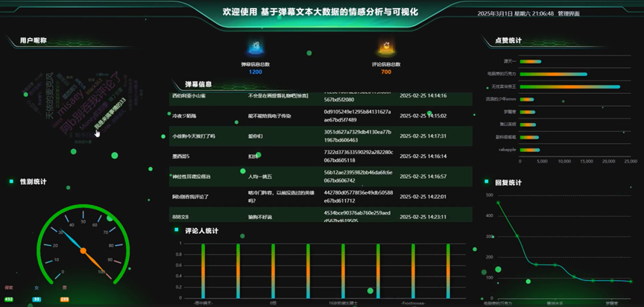Click the 700 comment total value
The image size is (644, 307).
point(386,72)
